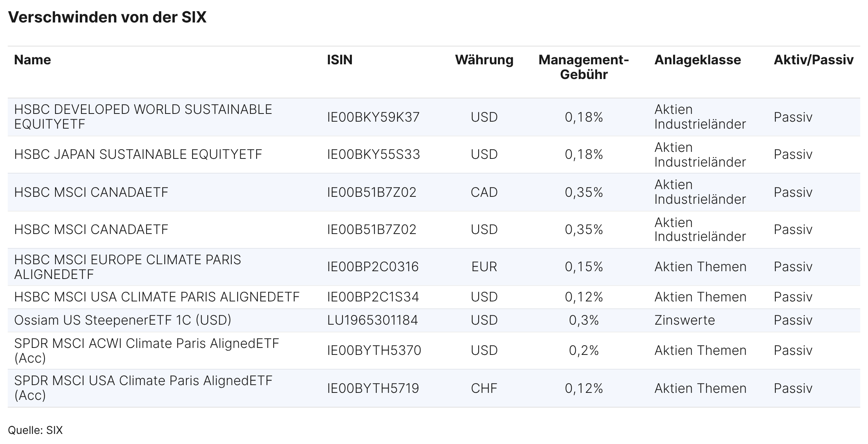
Task: Click the Anlageklasse column header
Action: pyautogui.click(x=697, y=60)
